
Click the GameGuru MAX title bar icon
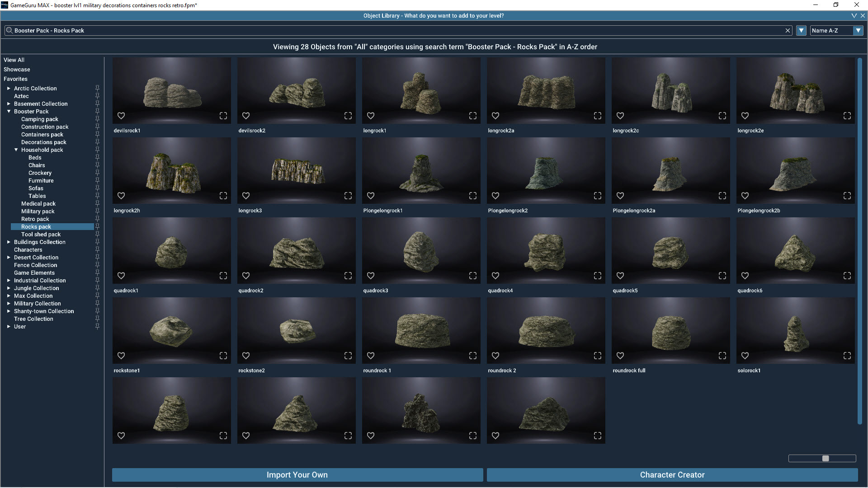click(x=4, y=5)
